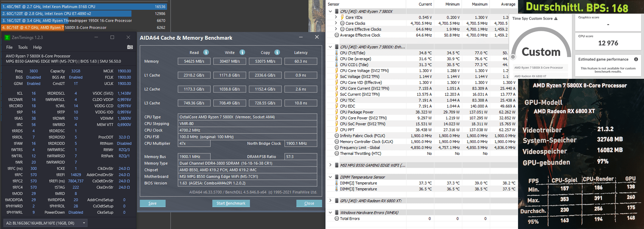This screenshot has width=644, height=229.
Task: Open the Tools menu in ZenTimings
Action: coord(23,47)
